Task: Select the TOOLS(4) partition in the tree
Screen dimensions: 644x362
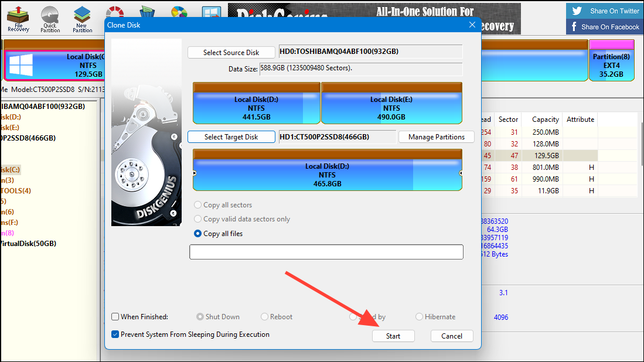Action: 16,190
